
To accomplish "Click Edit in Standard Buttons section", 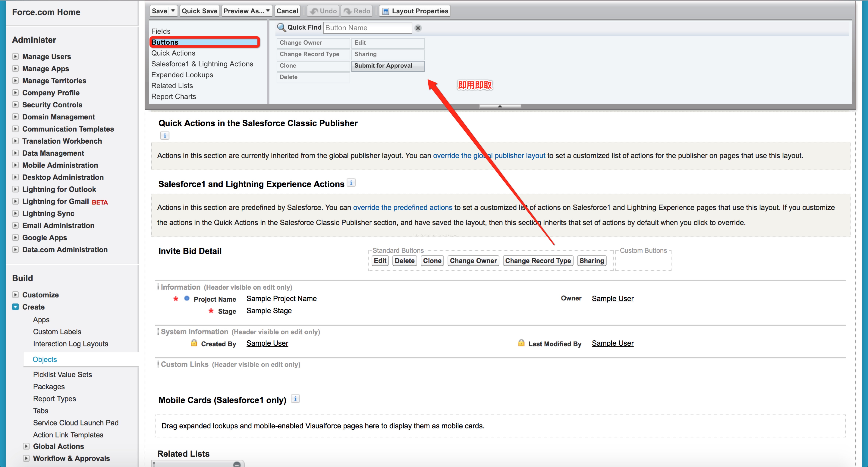I will 380,261.
